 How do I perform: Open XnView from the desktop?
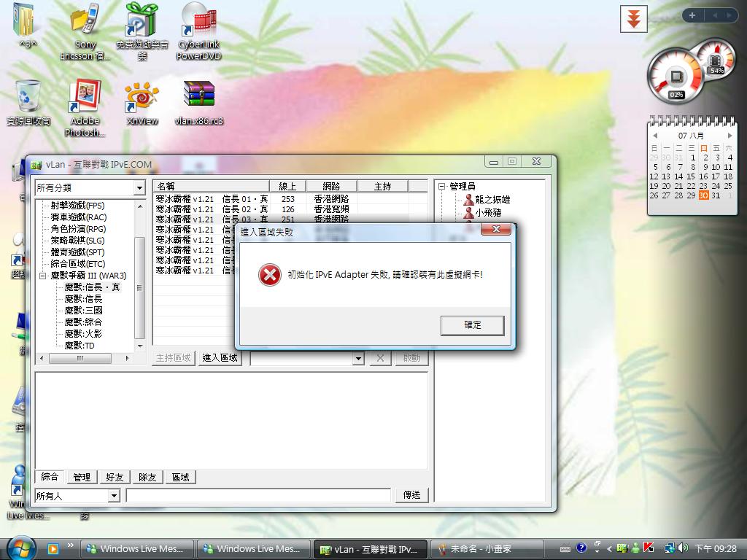tap(142, 98)
